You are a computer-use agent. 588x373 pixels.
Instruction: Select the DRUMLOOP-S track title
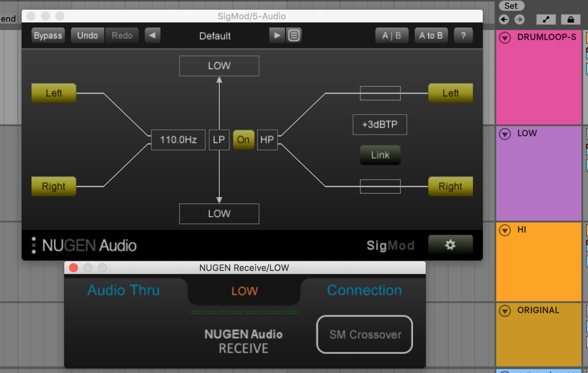(547, 37)
